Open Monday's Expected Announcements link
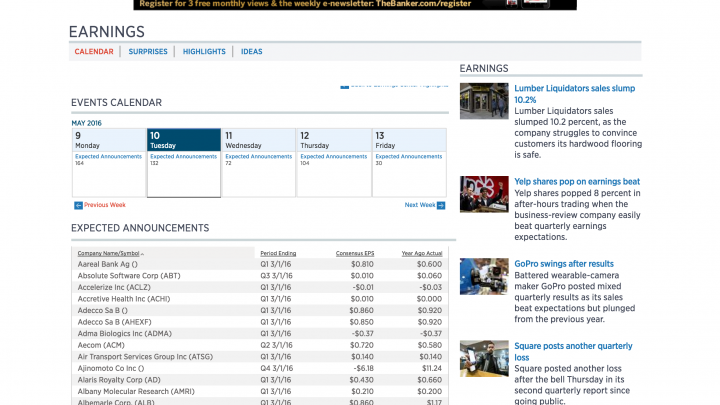720x405 pixels. coord(108,157)
